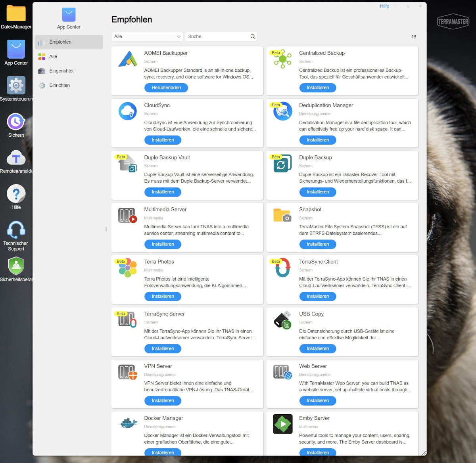Expand the Alle category filter dropdown
This screenshot has width=476, height=463.
coord(148,36)
